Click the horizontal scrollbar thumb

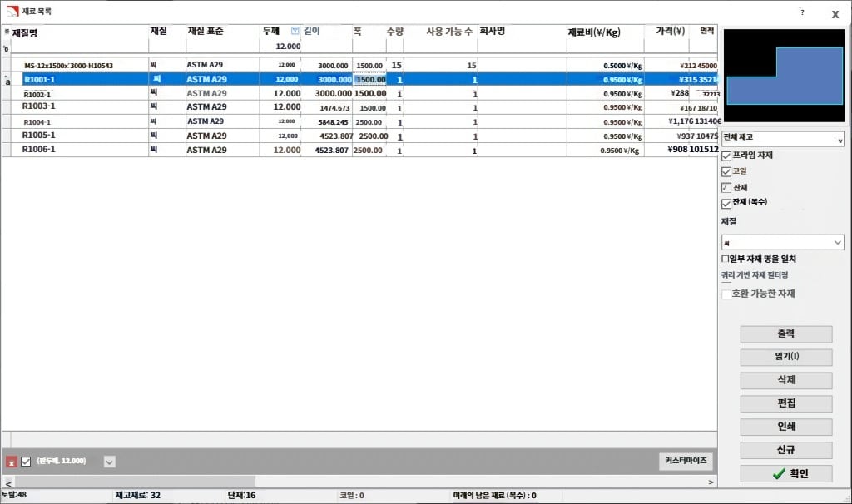tap(135, 482)
